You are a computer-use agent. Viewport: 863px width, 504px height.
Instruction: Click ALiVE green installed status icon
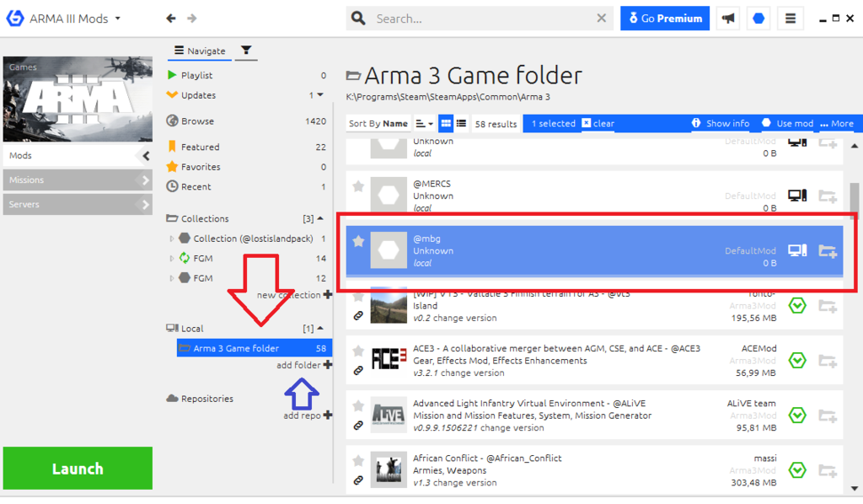click(x=797, y=416)
